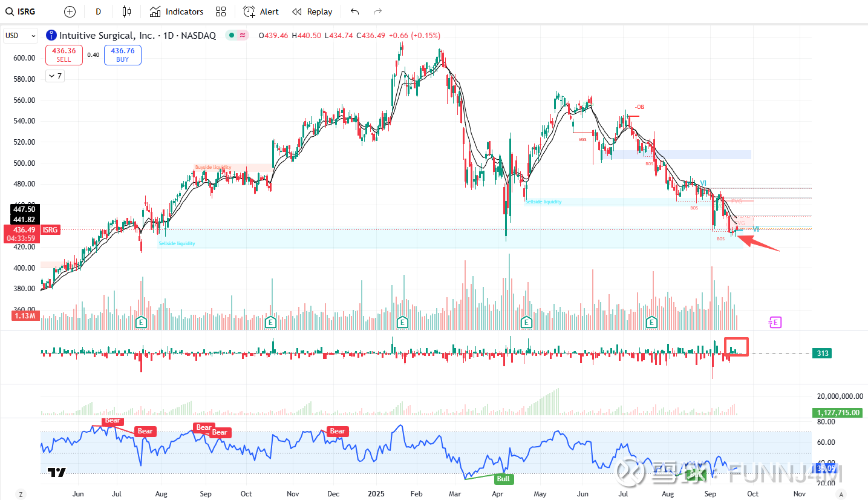868x500 pixels.
Task: Start bar Replay using the Replay label
Action: click(319, 12)
